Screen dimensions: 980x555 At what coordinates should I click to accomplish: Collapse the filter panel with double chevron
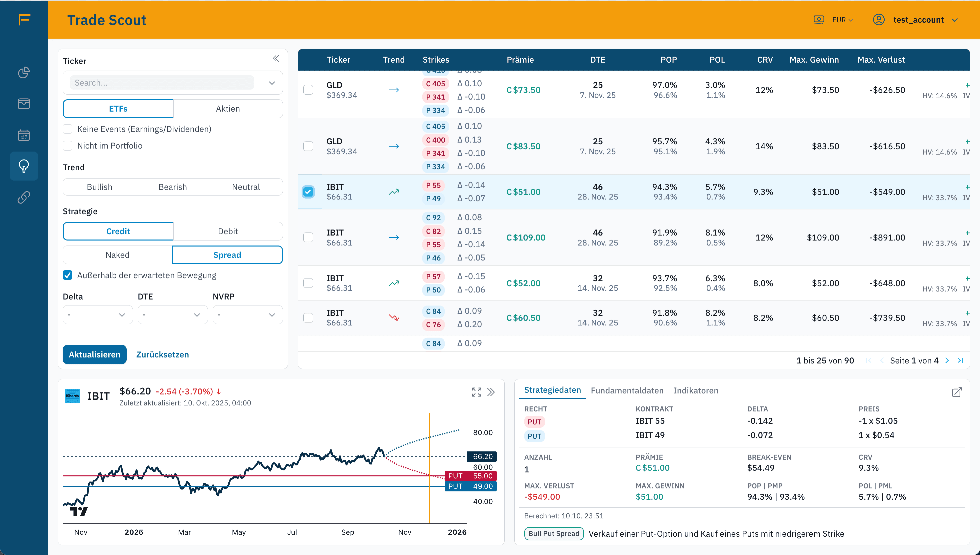[x=276, y=58]
